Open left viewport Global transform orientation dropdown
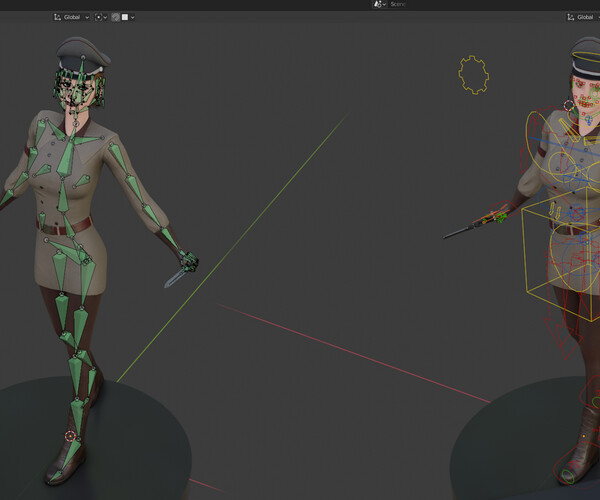Image resolution: width=600 pixels, height=500 pixels. click(x=71, y=17)
